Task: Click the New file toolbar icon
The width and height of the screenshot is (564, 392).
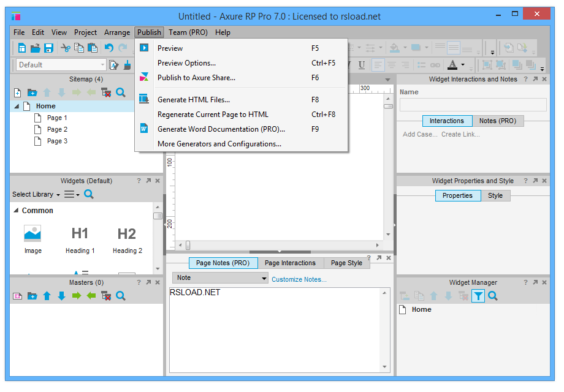Action: click(22, 48)
